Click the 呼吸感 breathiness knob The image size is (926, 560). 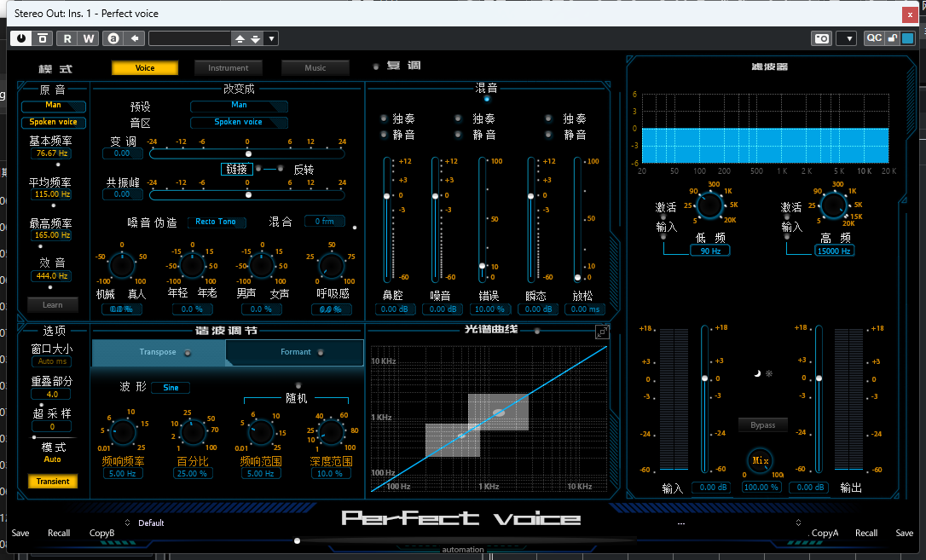point(332,266)
